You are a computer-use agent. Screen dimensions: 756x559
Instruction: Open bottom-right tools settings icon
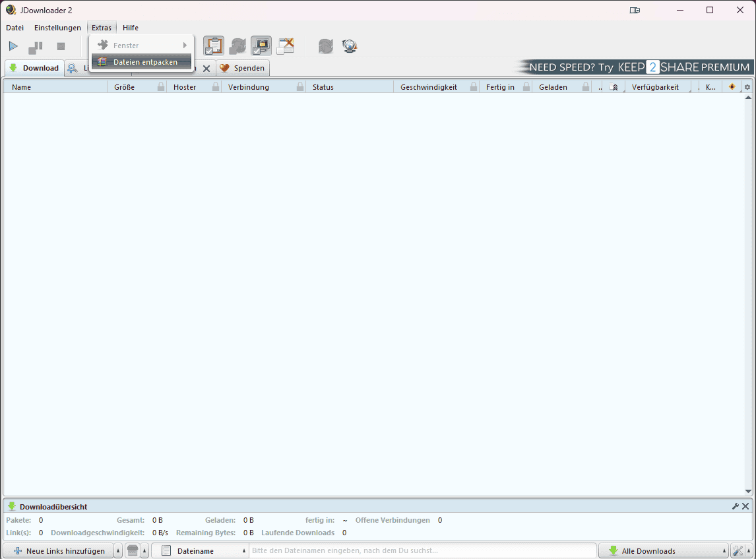pyautogui.click(x=738, y=550)
